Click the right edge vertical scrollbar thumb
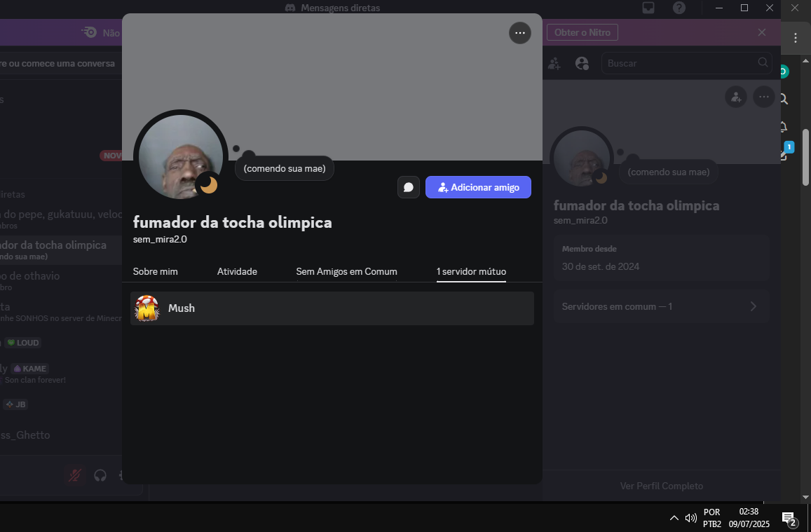811x532 pixels. click(805, 157)
